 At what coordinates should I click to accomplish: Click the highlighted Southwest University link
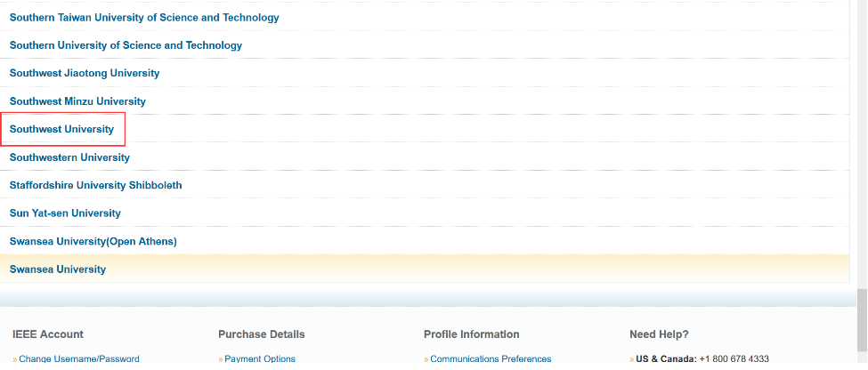pyautogui.click(x=62, y=129)
